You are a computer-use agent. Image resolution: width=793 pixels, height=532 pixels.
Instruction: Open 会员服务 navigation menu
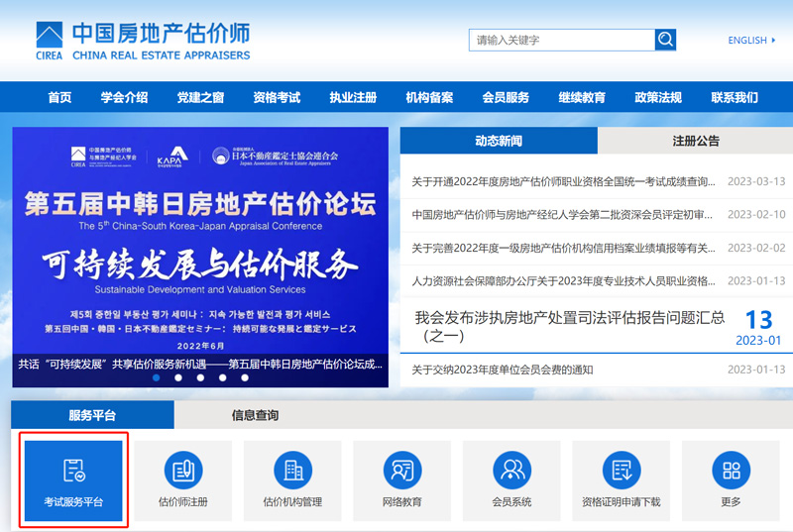point(506,97)
